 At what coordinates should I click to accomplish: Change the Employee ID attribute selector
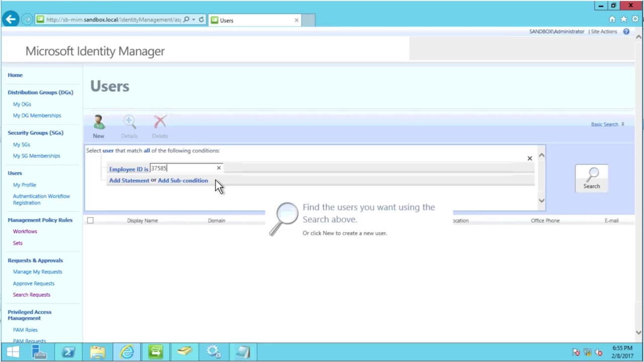click(x=126, y=169)
